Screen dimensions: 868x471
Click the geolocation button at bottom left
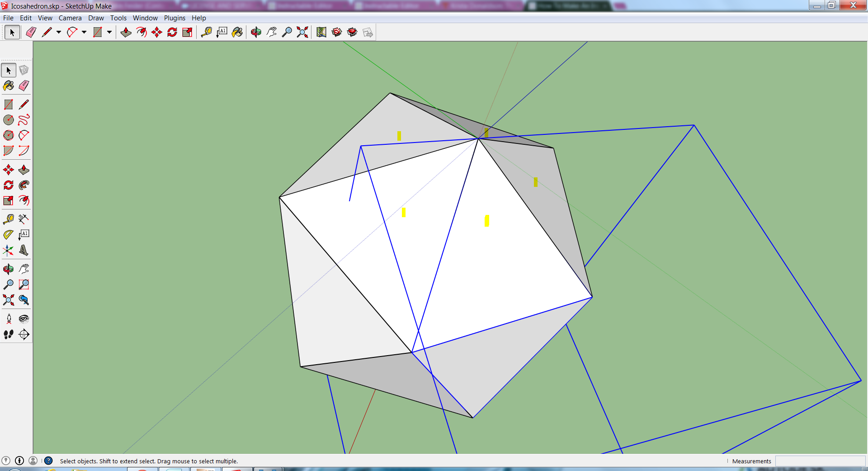coord(7,461)
